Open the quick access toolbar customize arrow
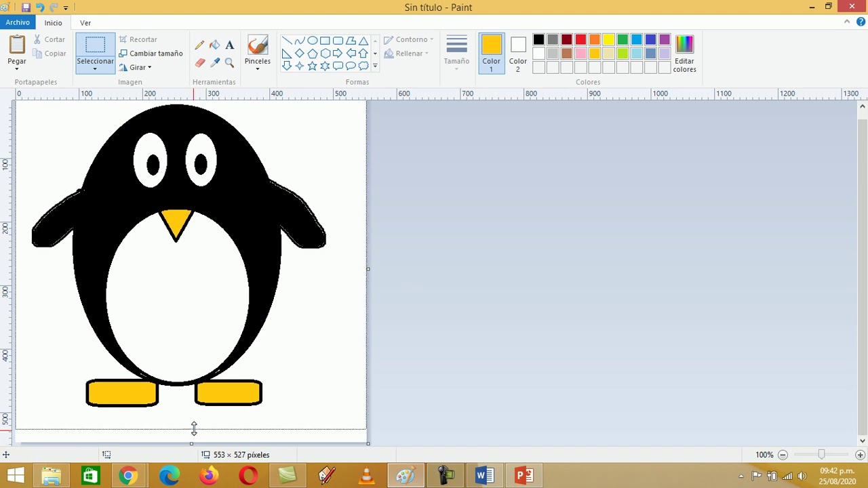 click(66, 7)
